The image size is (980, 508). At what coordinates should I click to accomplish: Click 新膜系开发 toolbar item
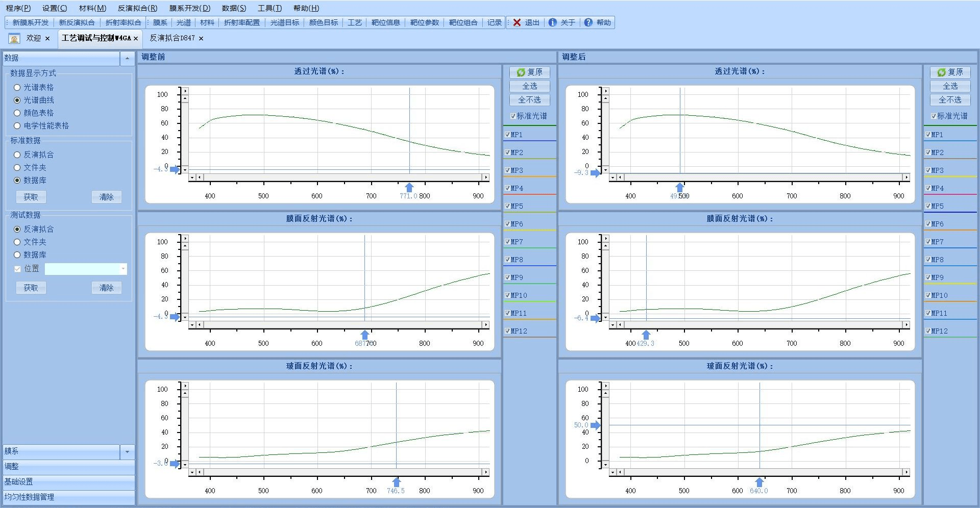30,22
